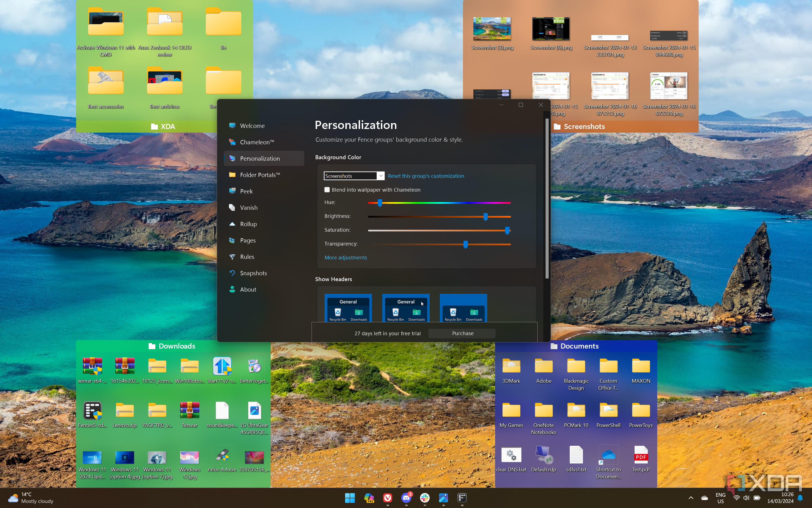Select the Default.rdp file
This screenshot has width=812, height=508.
coord(544,459)
